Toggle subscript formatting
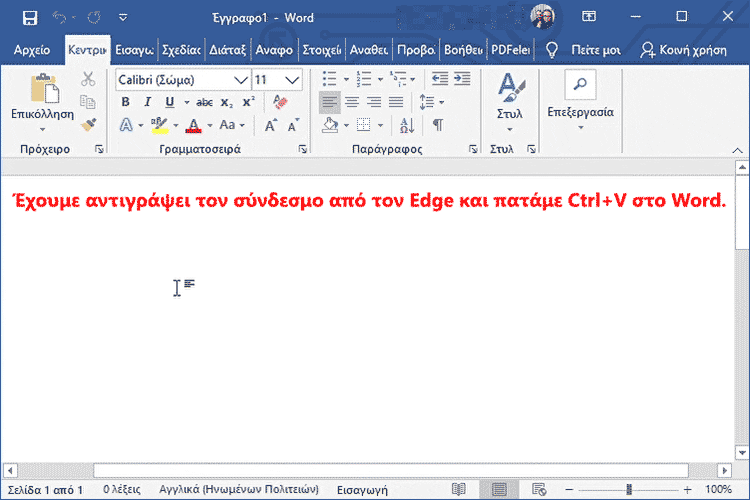The image size is (750, 500). (227, 102)
